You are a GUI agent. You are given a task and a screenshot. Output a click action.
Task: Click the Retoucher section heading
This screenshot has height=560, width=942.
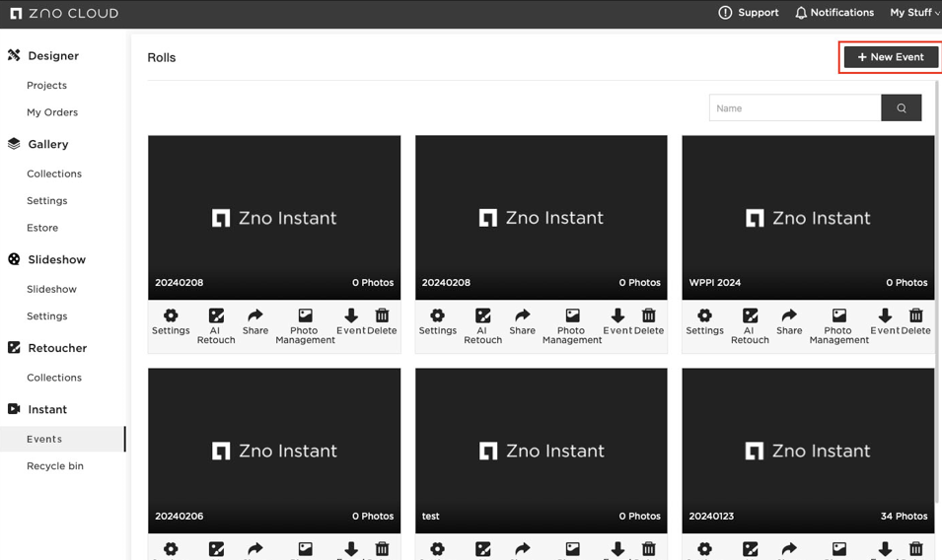click(47, 348)
